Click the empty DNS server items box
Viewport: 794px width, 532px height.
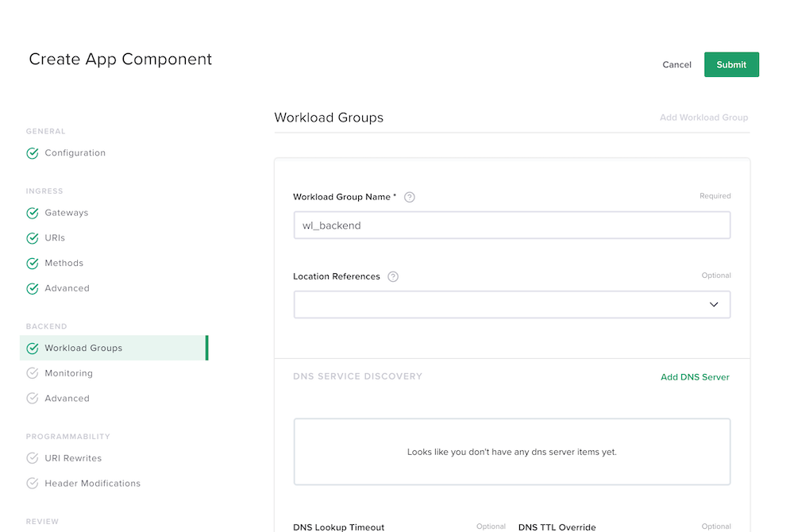(x=512, y=452)
